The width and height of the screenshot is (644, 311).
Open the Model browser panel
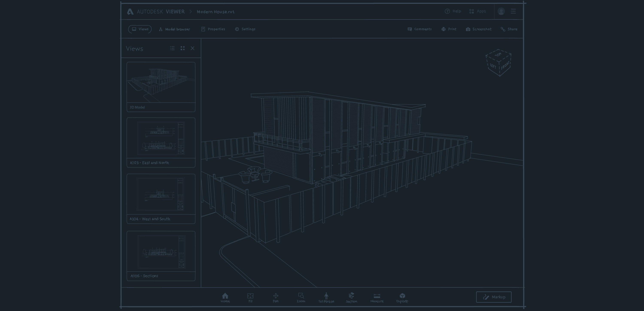pos(175,29)
